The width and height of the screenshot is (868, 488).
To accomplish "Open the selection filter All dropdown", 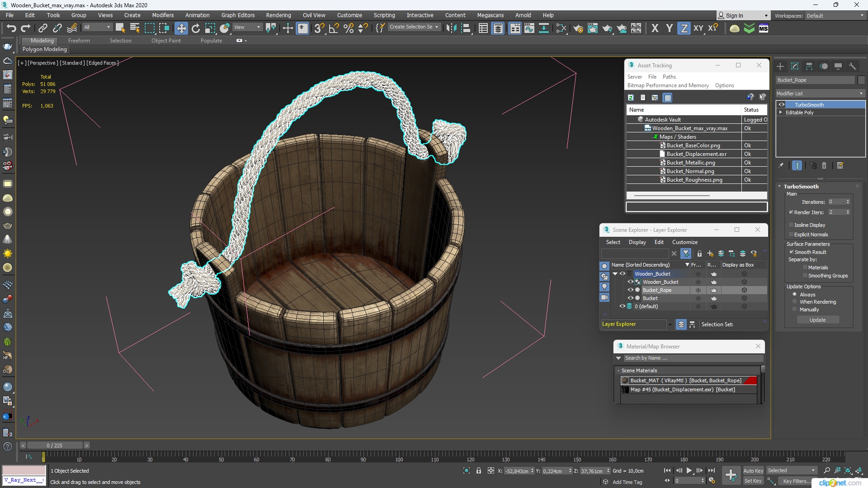I will coord(97,27).
